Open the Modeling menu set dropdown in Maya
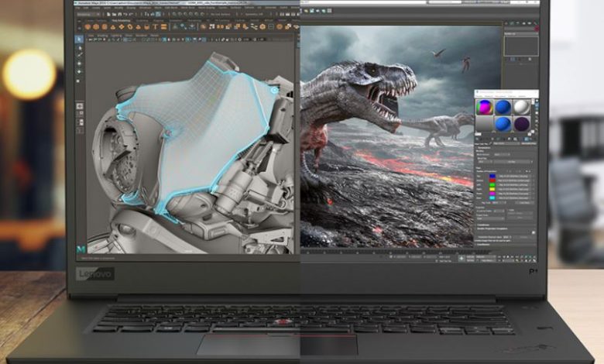The height and width of the screenshot is (364, 604). 88,14
